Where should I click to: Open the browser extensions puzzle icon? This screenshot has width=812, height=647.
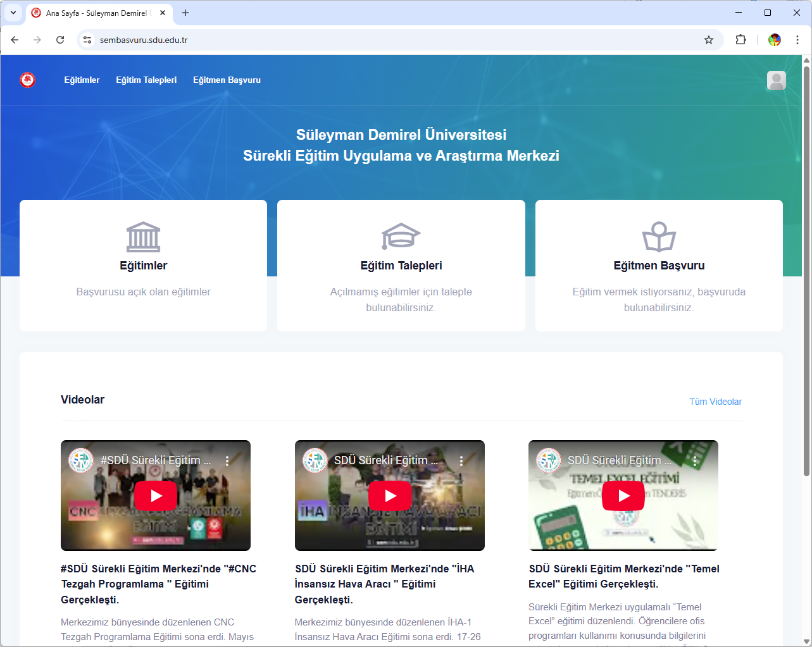(740, 40)
